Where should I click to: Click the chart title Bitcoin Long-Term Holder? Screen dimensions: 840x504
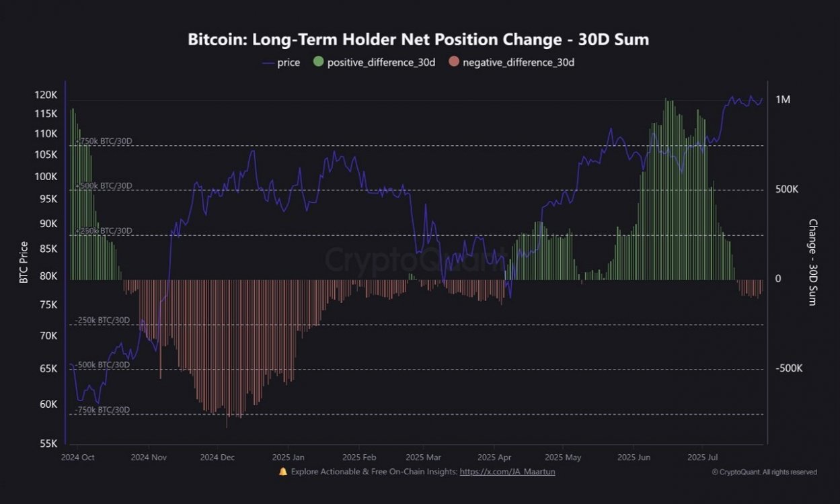pos(418,40)
